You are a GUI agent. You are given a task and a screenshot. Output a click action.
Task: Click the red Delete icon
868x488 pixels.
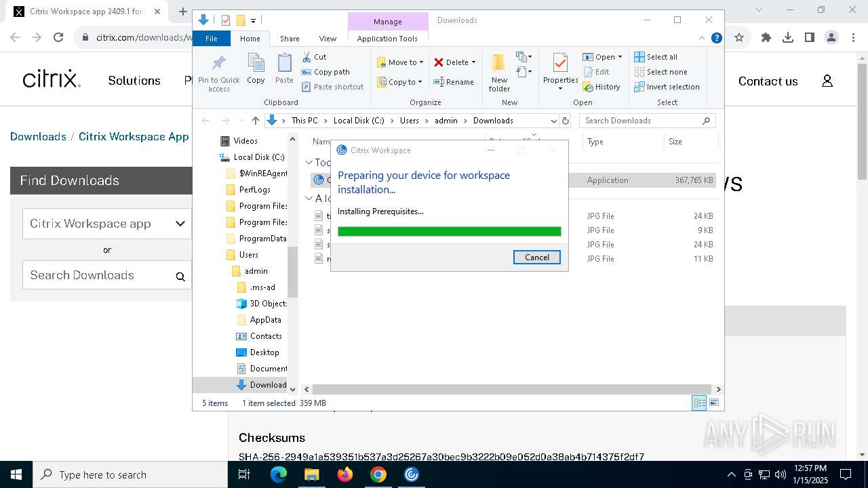[439, 62]
